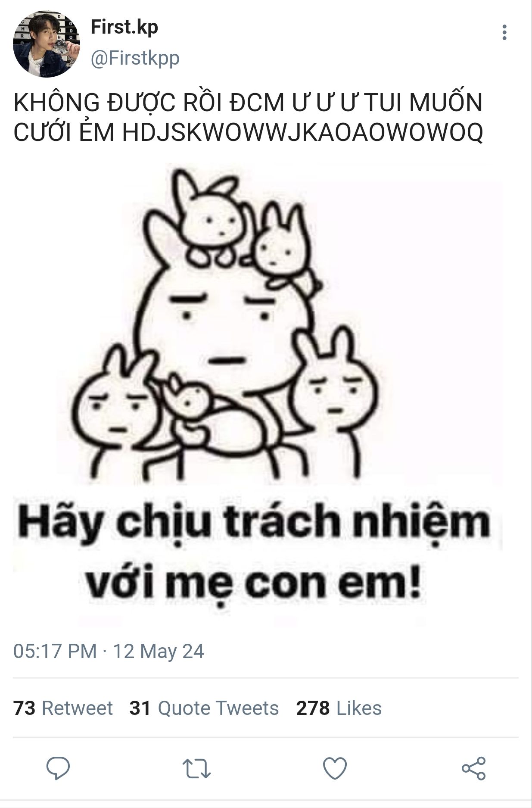Viewport: 532px width, 808px height.
Task: View the 278 Likes list
Action: 339,708
